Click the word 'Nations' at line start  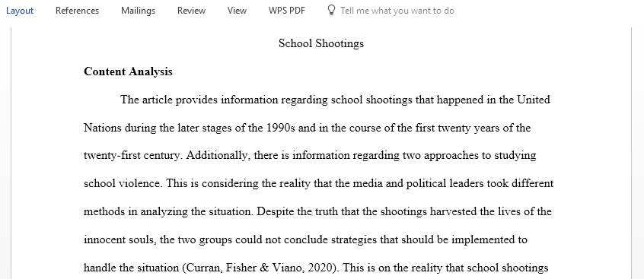coord(103,128)
